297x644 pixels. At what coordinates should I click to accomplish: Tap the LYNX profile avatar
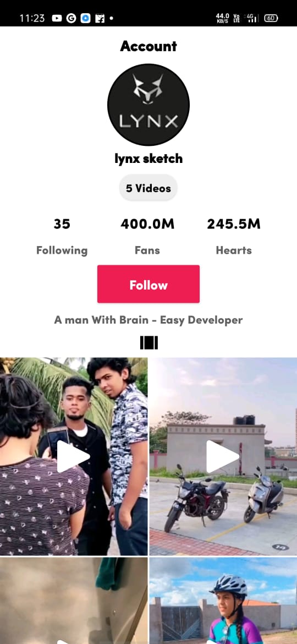[148, 105]
